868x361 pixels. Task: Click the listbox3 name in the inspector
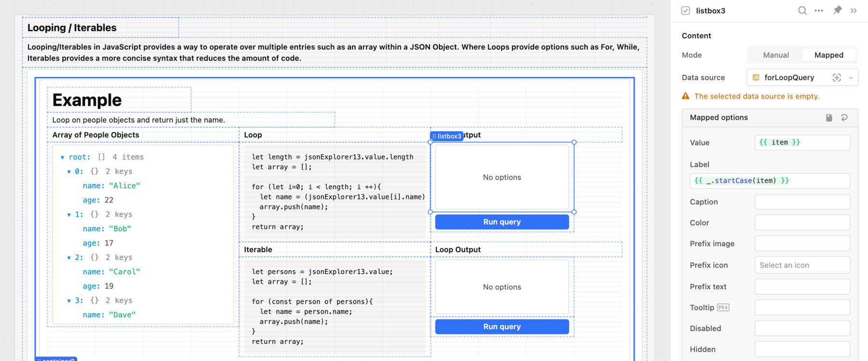[x=710, y=11]
